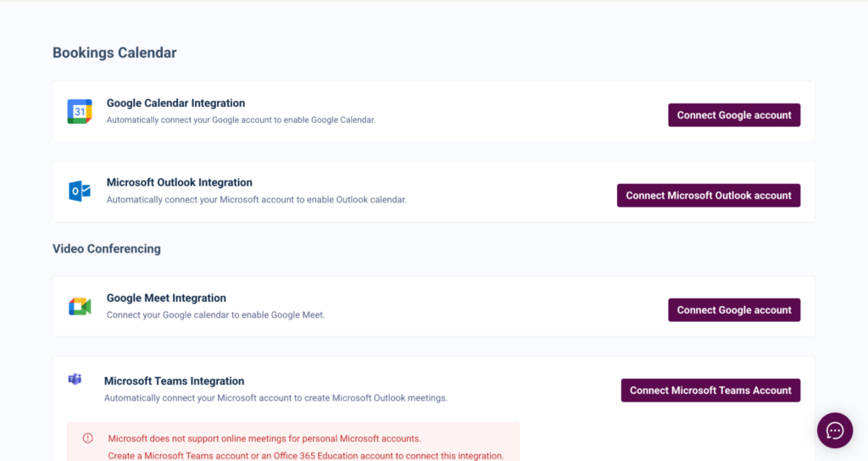This screenshot has height=461, width=868.
Task: Select the Microsoft Teams Integration title
Action: [x=174, y=381]
